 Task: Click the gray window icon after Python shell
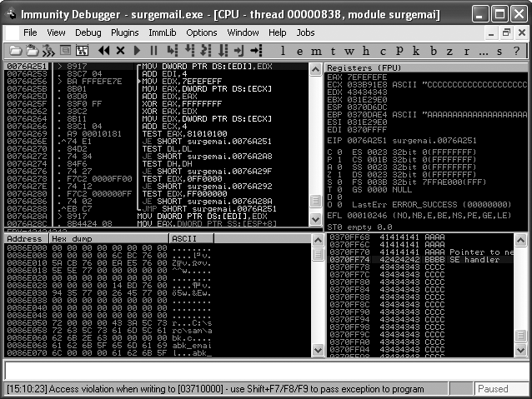[65, 51]
